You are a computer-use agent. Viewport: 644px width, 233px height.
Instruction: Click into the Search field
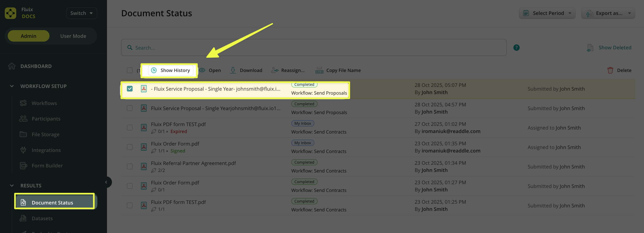click(x=314, y=48)
